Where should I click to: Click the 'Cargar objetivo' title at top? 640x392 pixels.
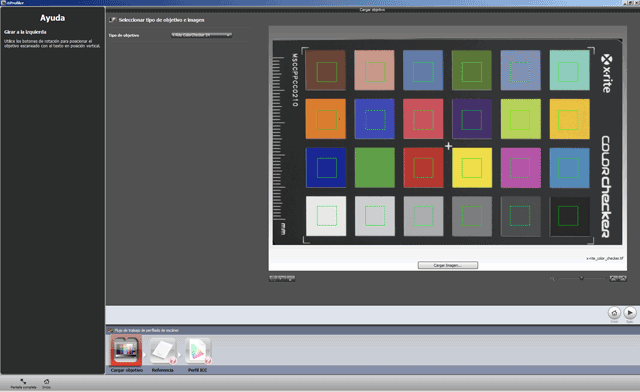pyautogui.click(x=372, y=9)
